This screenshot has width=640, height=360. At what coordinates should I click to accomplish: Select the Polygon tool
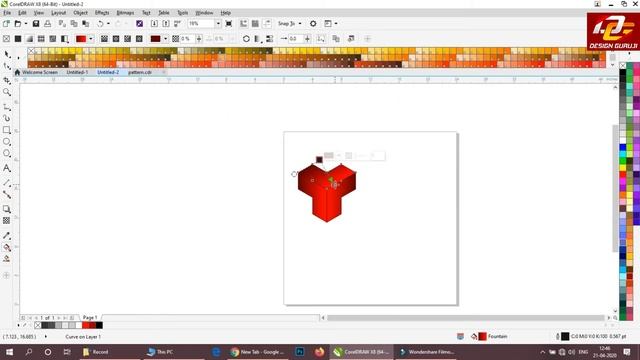(x=7, y=154)
